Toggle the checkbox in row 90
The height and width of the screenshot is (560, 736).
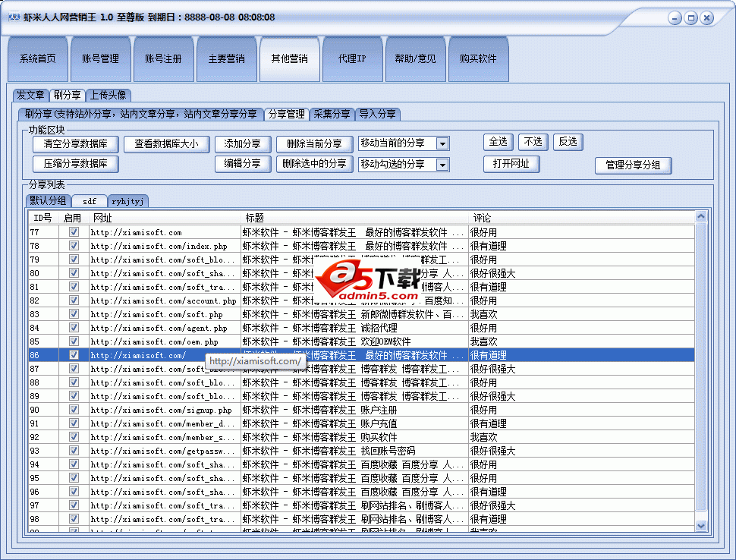(74, 409)
